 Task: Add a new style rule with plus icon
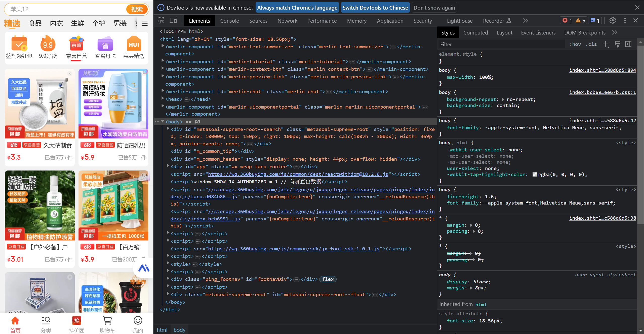(606, 44)
